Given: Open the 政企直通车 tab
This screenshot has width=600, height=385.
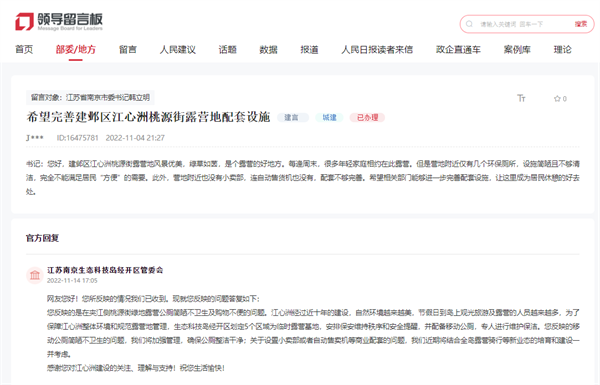Looking at the screenshot, I should click(x=458, y=49).
